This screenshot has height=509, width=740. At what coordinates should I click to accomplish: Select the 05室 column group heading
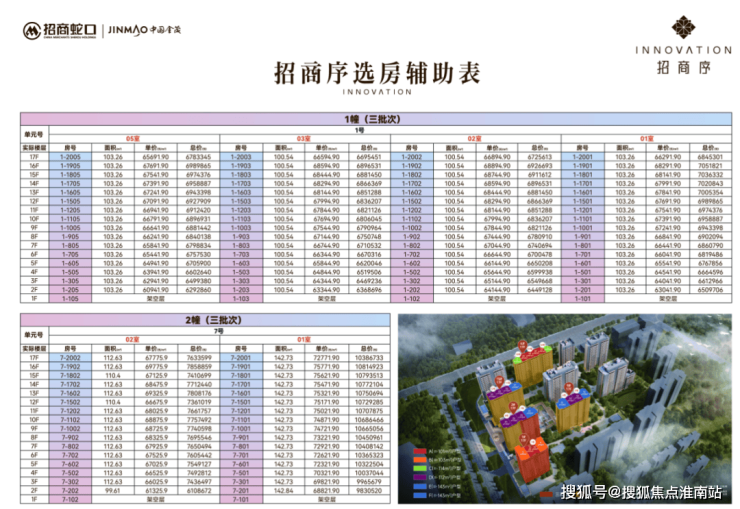click(134, 139)
